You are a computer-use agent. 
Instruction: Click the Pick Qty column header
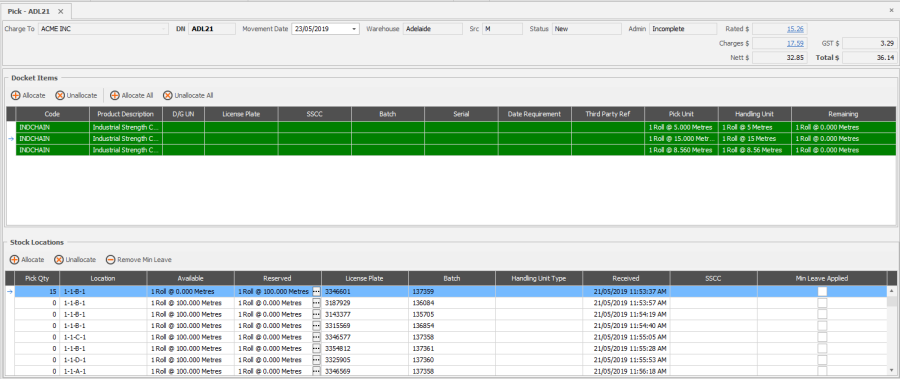(37, 279)
